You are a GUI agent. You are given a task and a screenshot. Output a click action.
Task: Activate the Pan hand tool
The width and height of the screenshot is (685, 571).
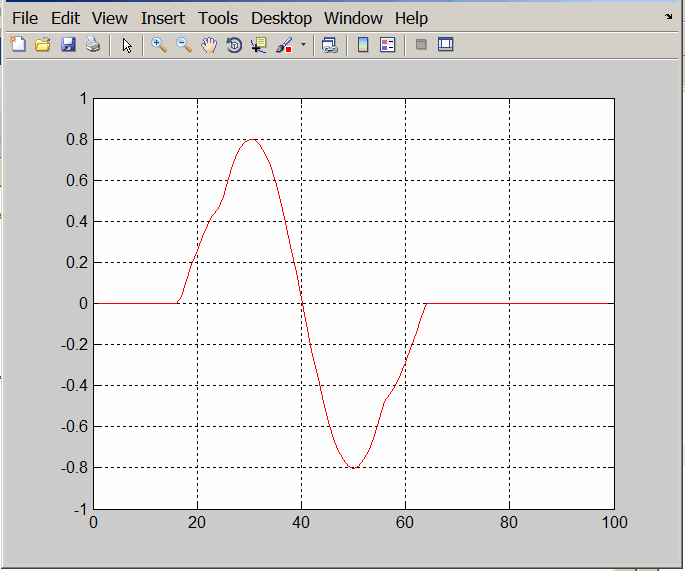pyautogui.click(x=209, y=45)
